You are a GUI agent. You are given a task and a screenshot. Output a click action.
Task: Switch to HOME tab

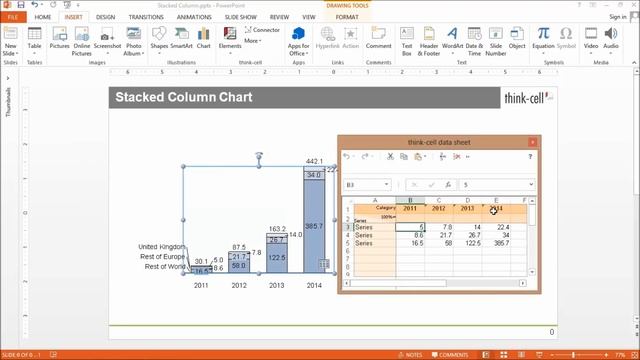tap(42, 17)
